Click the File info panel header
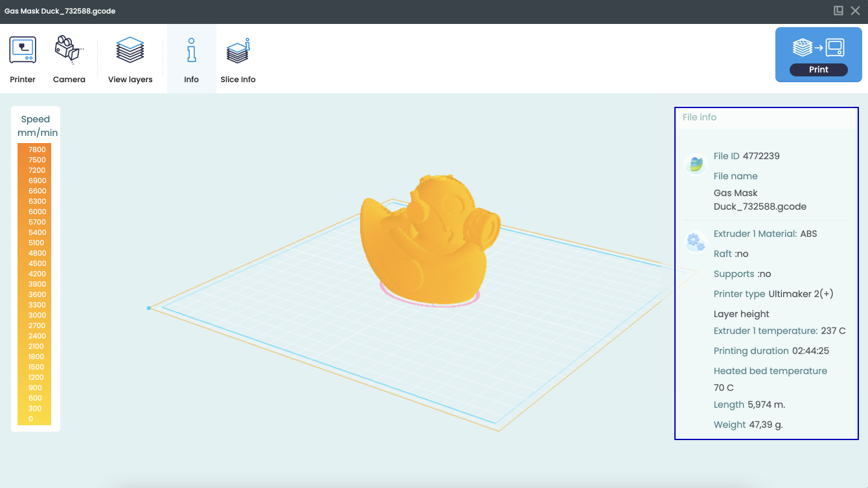The width and height of the screenshot is (868, 488). coord(700,117)
